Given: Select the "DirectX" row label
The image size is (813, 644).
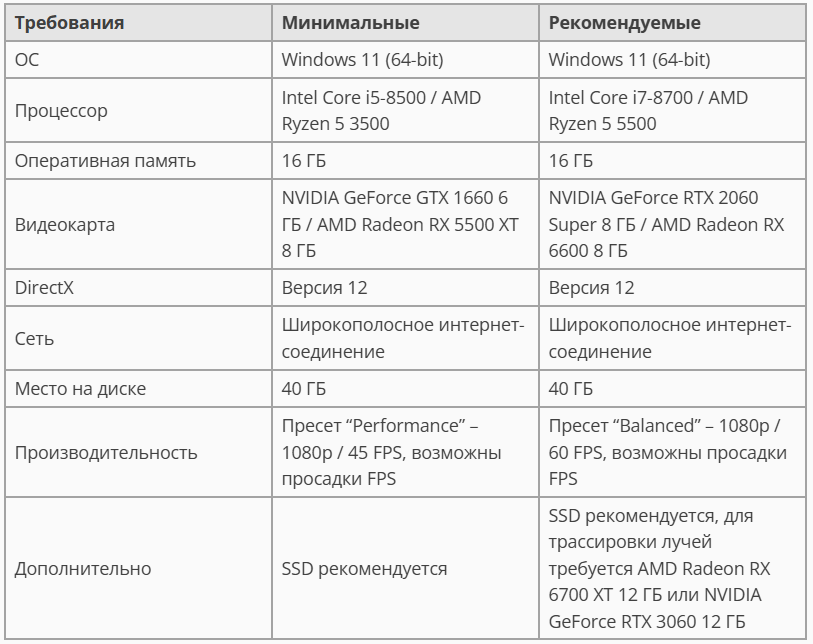Looking at the screenshot, I should (45, 288).
